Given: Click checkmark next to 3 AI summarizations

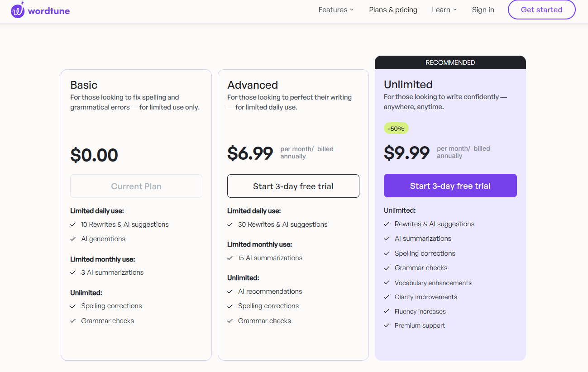Looking at the screenshot, I should tap(73, 272).
